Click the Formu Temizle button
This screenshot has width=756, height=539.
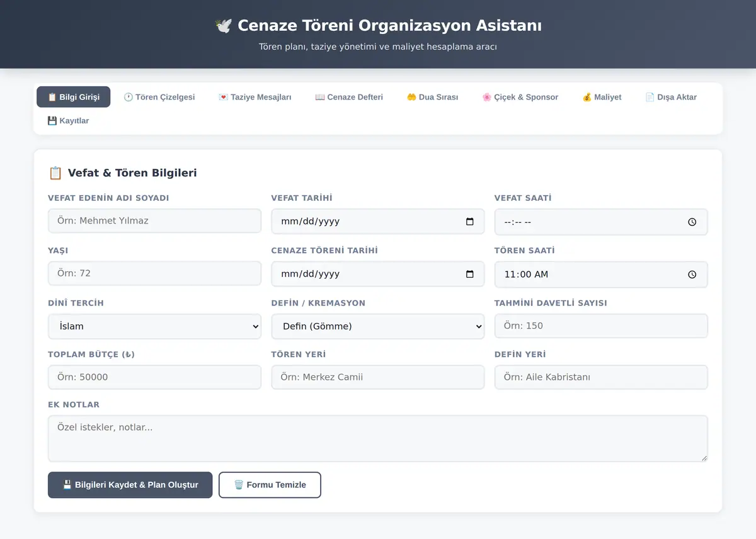pos(270,485)
